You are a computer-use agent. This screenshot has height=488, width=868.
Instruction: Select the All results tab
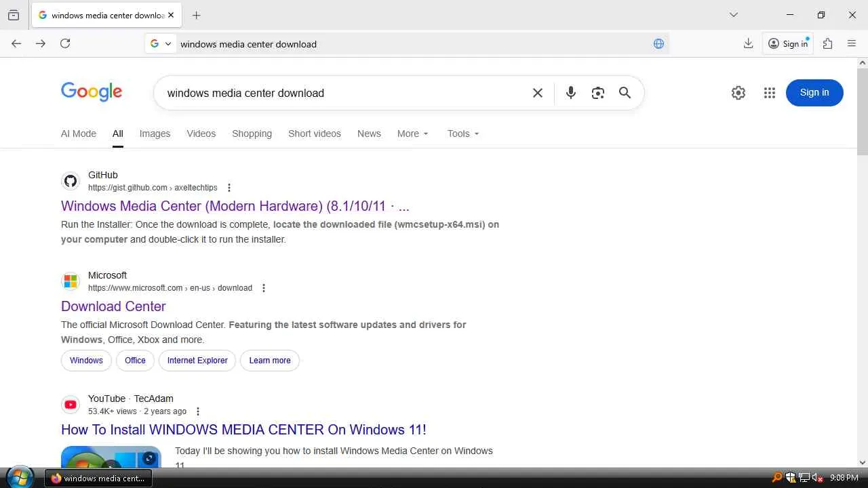click(x=118, y=134)
